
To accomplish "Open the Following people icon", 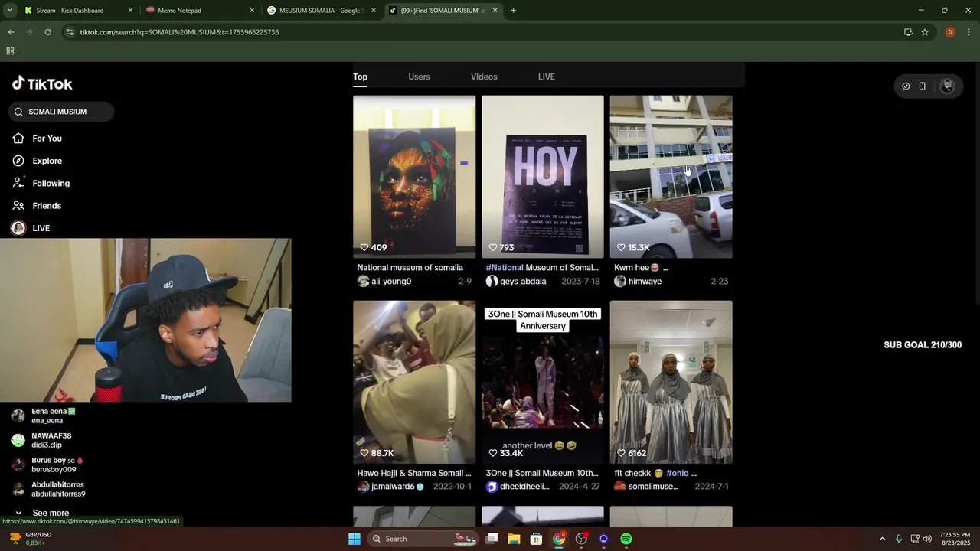I will pos(18,183).
